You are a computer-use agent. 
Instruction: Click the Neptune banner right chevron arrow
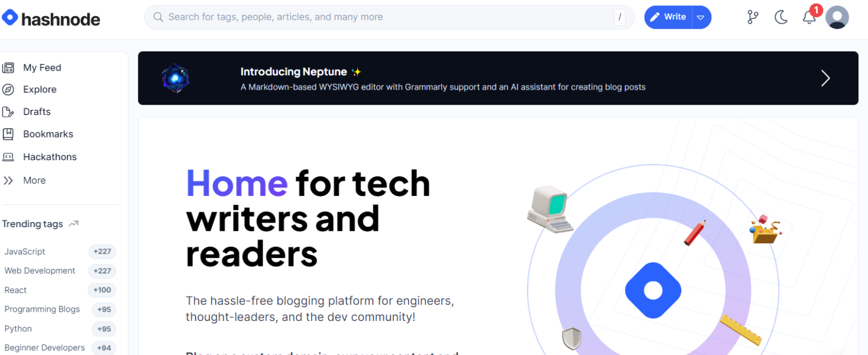point(826,78)
